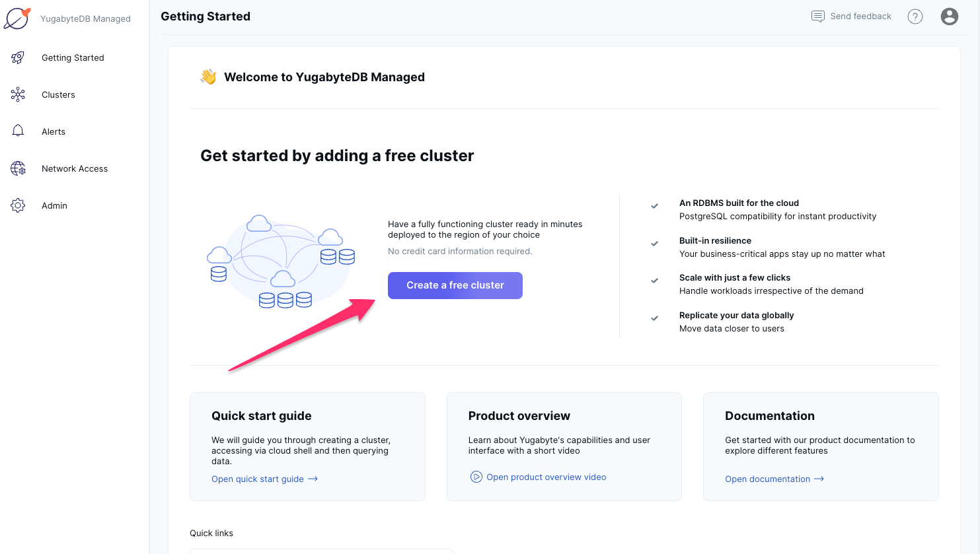Open Getting Started via the rocket icon
Viewport: 980px width, 554px height.
point(18,57)
